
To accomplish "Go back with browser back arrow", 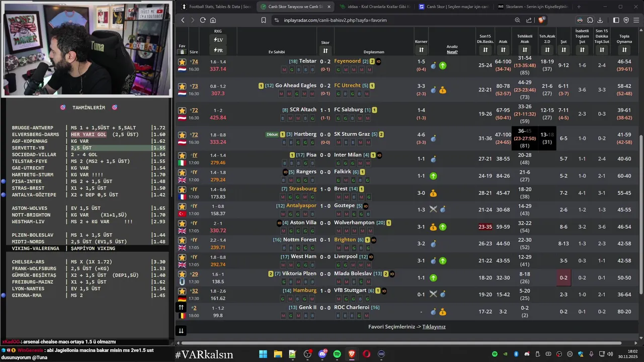I will pos(183,20).
